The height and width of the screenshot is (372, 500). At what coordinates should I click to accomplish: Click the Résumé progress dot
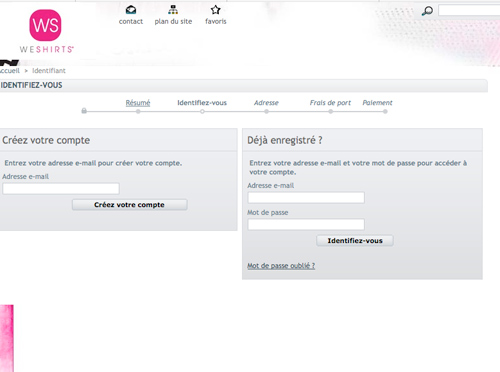click(x=138, y=112)
